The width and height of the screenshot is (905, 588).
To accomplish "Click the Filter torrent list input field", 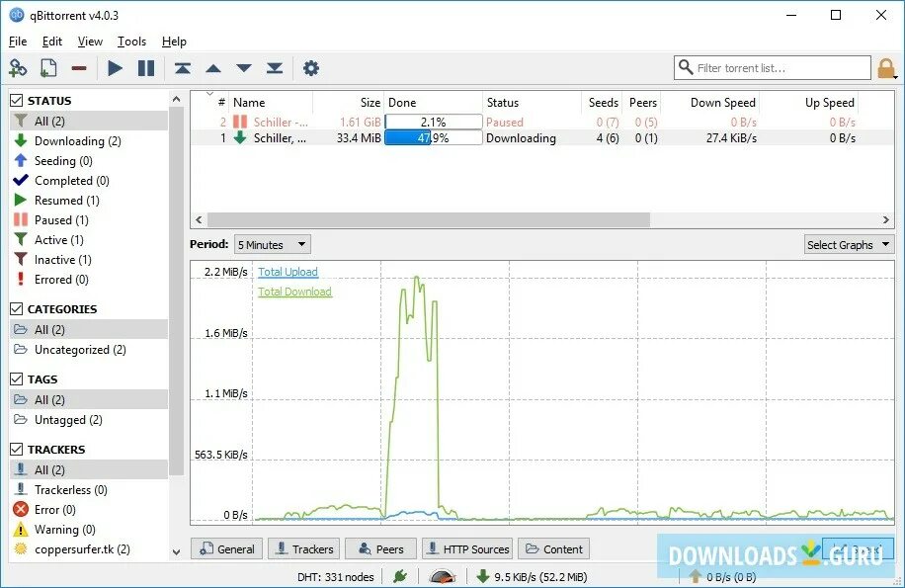I will (773, 67).
